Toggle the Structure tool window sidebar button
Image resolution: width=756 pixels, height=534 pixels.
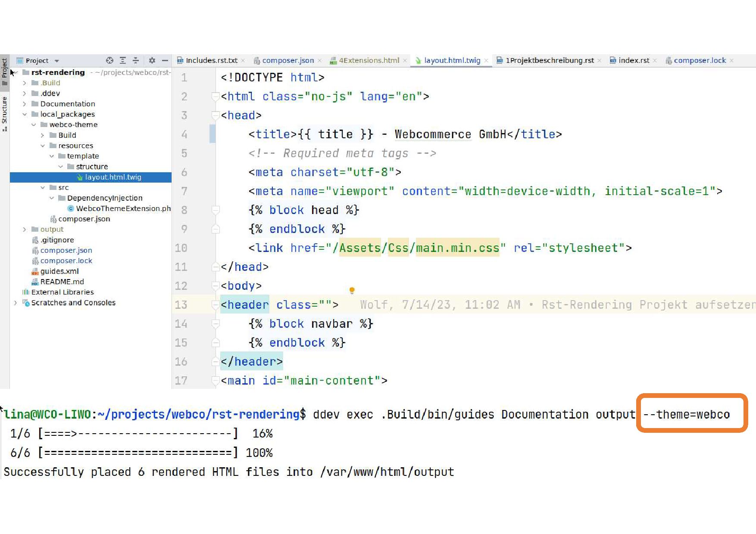coord(5,111)
